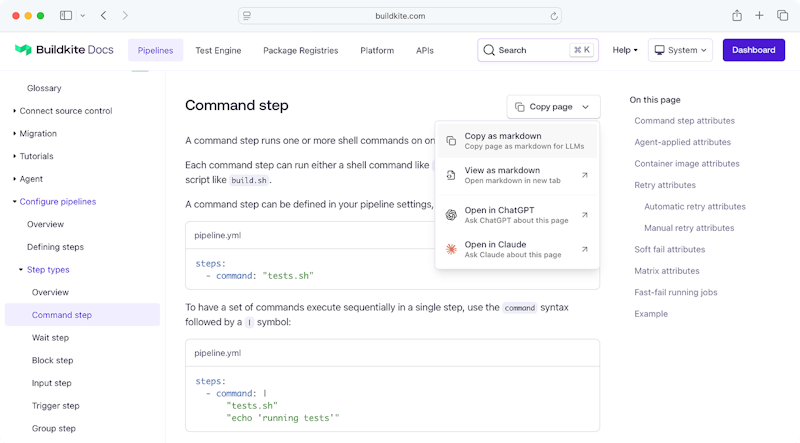Go back with the browser back arrow
Viewport: 800px width, 443px height.
(104, 16)
